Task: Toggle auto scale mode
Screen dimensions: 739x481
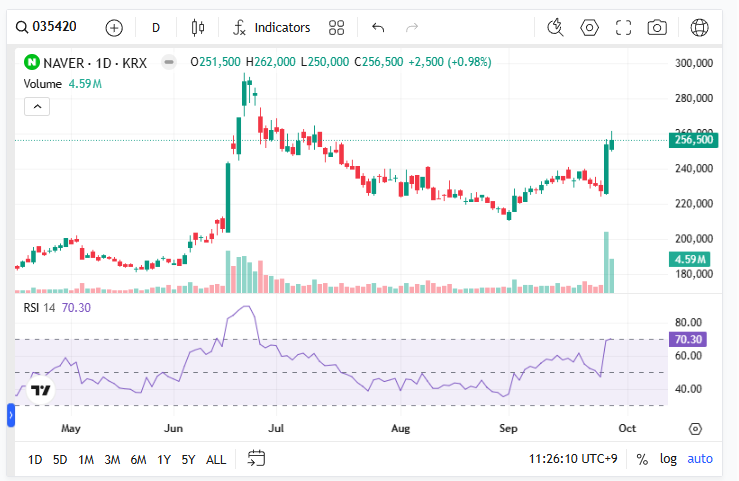Action: [700, 458]
